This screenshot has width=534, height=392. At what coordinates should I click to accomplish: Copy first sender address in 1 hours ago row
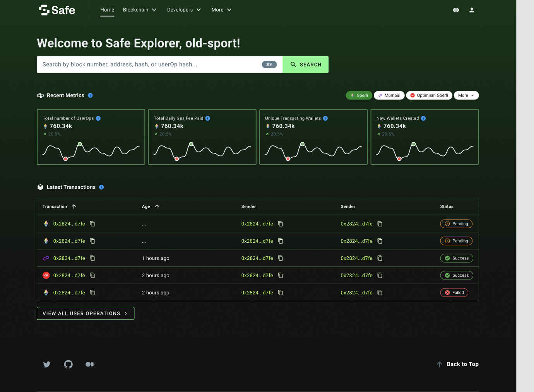click(x=281, y=258)
